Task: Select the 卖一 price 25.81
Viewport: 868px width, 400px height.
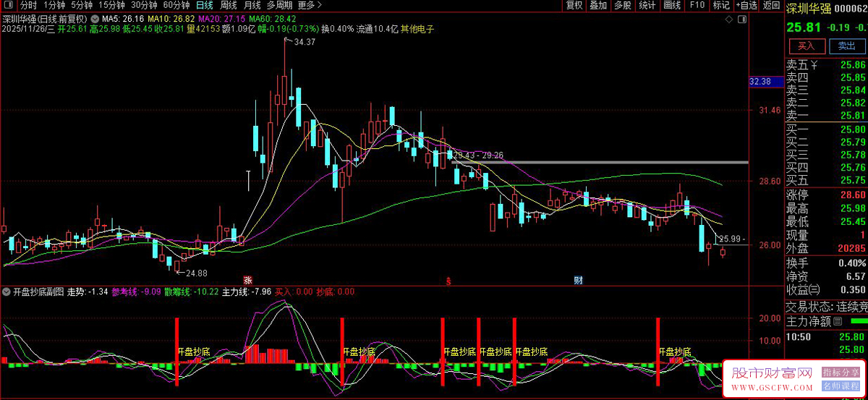Action: [854, 116]
